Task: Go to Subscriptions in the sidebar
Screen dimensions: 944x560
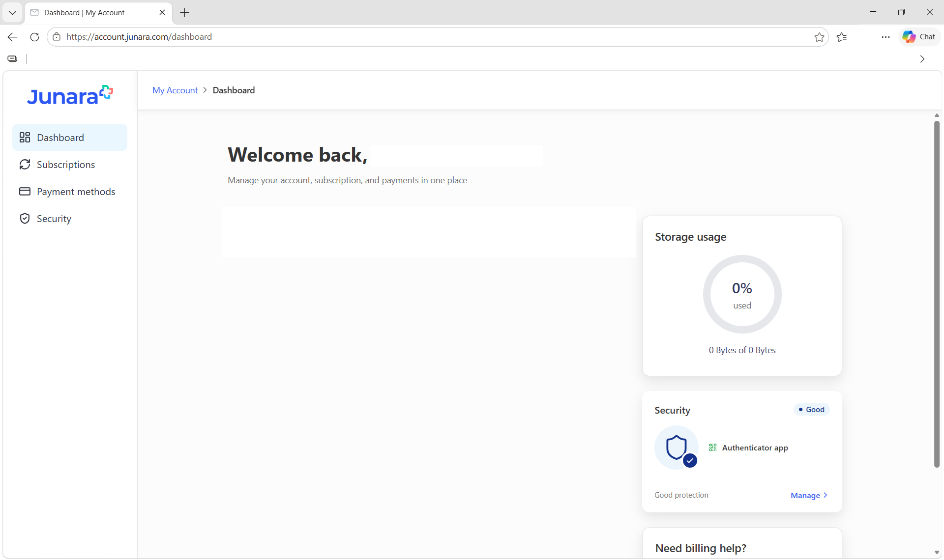Action: (70, 165)
